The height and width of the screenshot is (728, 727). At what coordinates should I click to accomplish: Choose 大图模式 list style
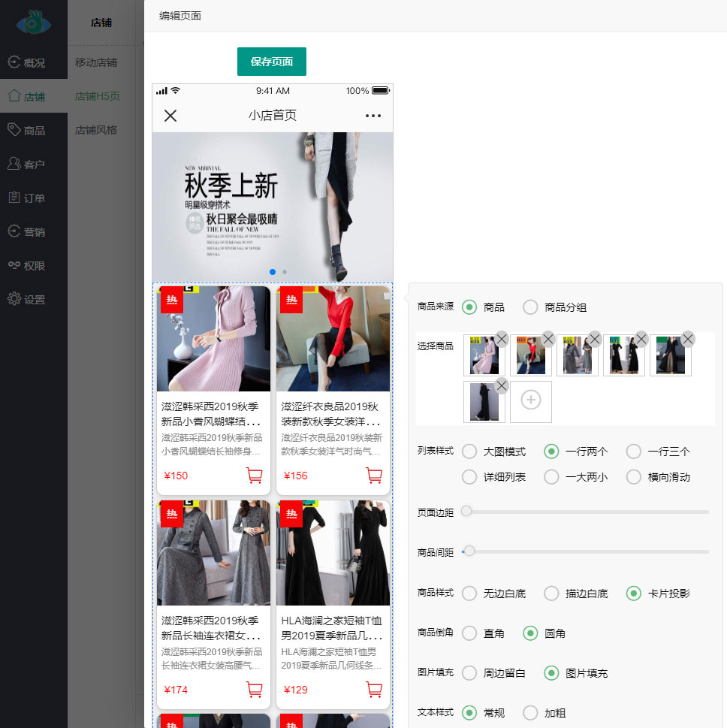coord(469,452)
